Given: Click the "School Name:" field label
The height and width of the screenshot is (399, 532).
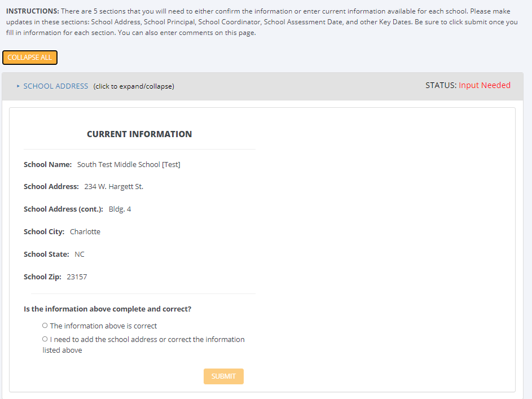Looking at the screenshot, I should point(47,165).
